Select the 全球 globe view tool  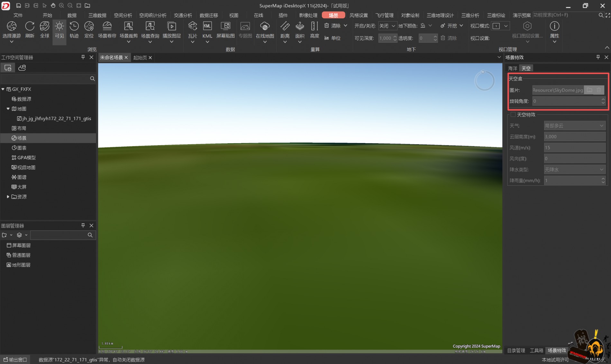coord(44,27)
